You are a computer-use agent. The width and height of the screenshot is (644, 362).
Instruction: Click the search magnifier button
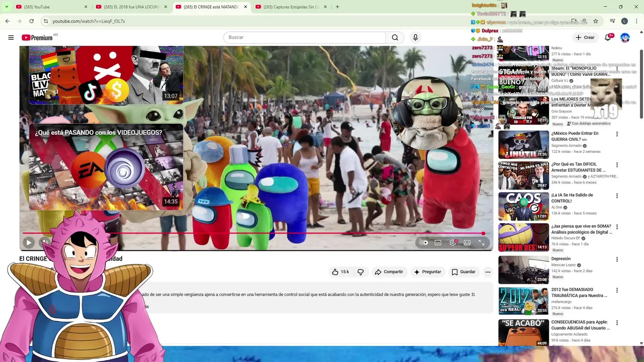(395, 37)
